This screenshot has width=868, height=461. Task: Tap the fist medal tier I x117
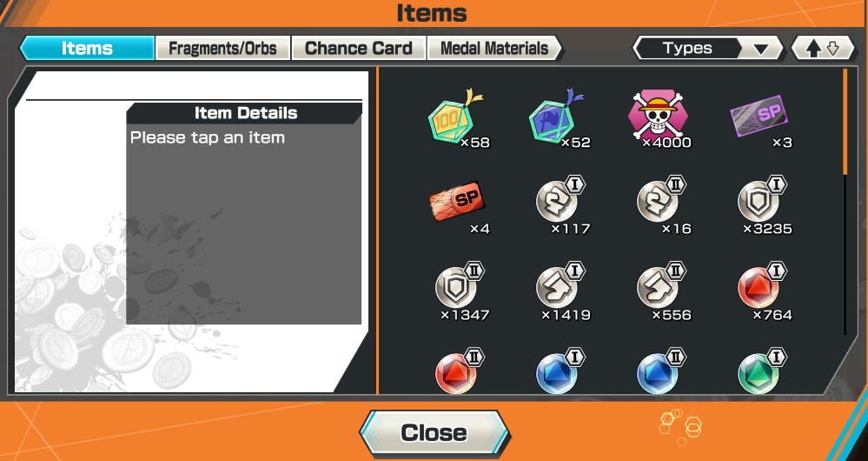pyautogui.click(x=559, y=205)
